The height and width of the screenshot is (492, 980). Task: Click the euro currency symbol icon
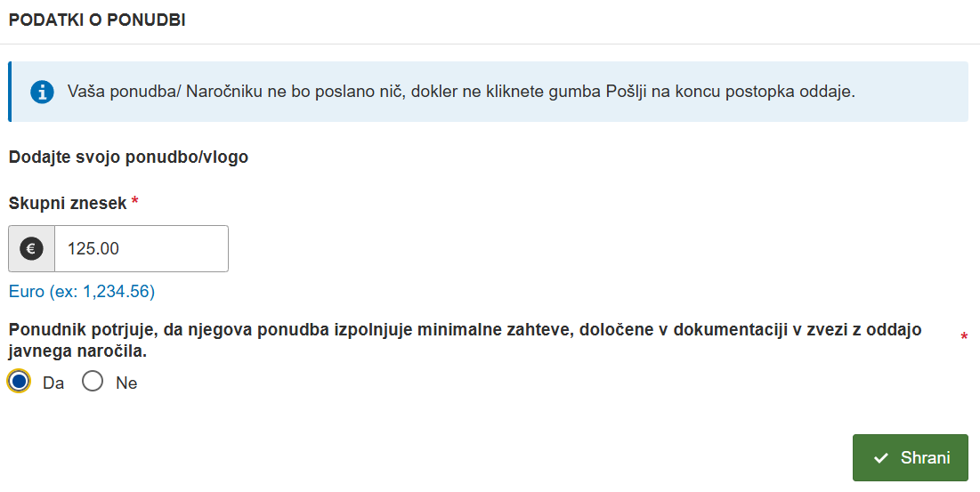(x=31, y=248)
